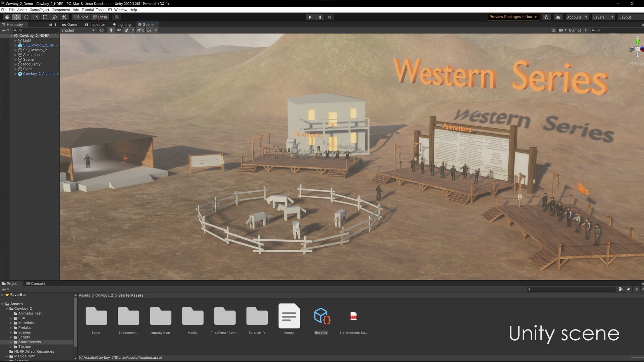
Task: Open Cowboy_2_HDRP scene options menu
Action: point(56,36)
